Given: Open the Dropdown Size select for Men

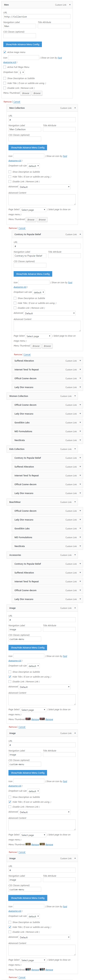Looking at the screenshot, I should coord(22,72).
